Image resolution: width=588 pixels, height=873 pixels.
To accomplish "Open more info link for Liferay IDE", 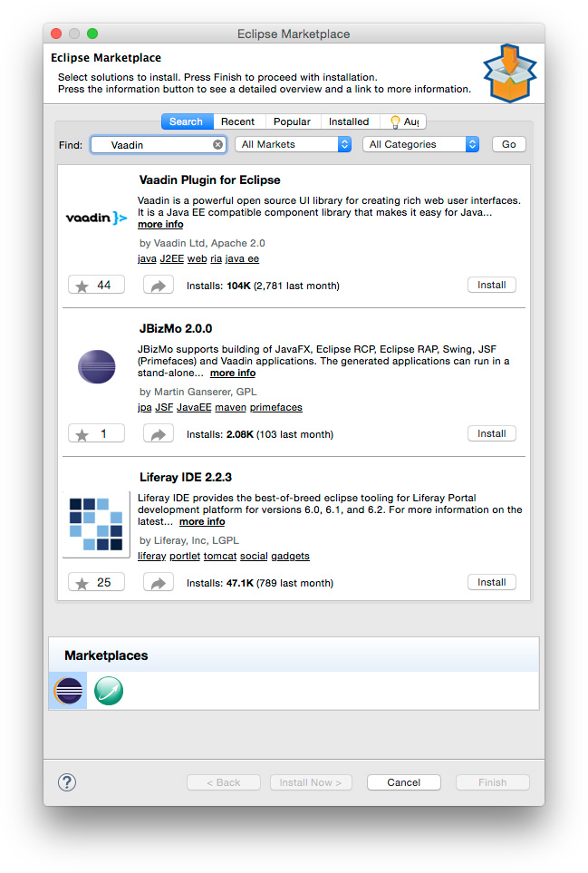I will click(202, 521).
